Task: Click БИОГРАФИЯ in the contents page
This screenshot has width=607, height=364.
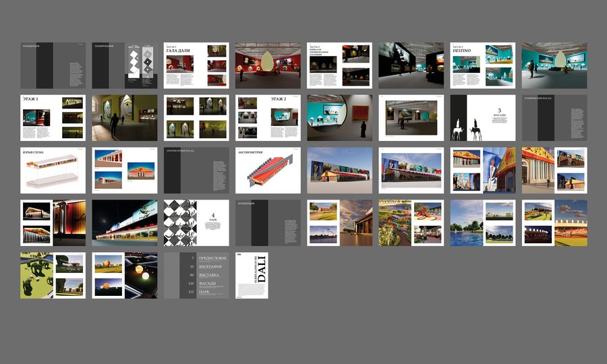Action: 210,267
